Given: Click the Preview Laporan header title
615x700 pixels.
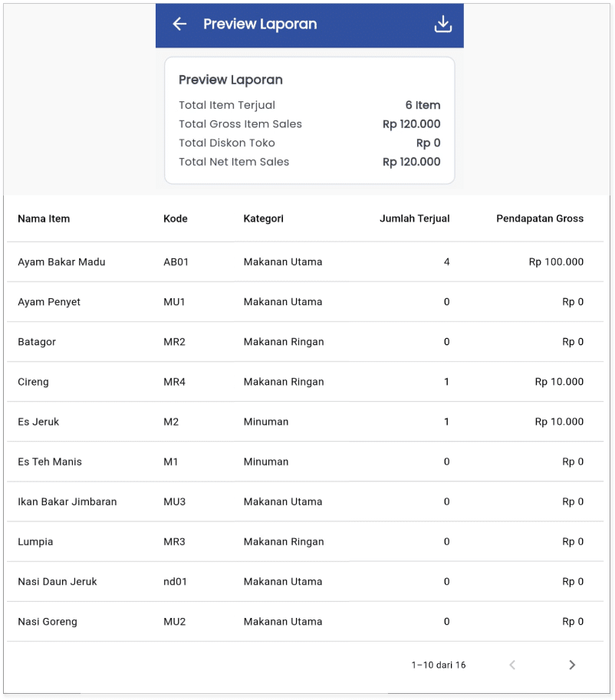Looking at the screenshot, I should pos(260,24).
